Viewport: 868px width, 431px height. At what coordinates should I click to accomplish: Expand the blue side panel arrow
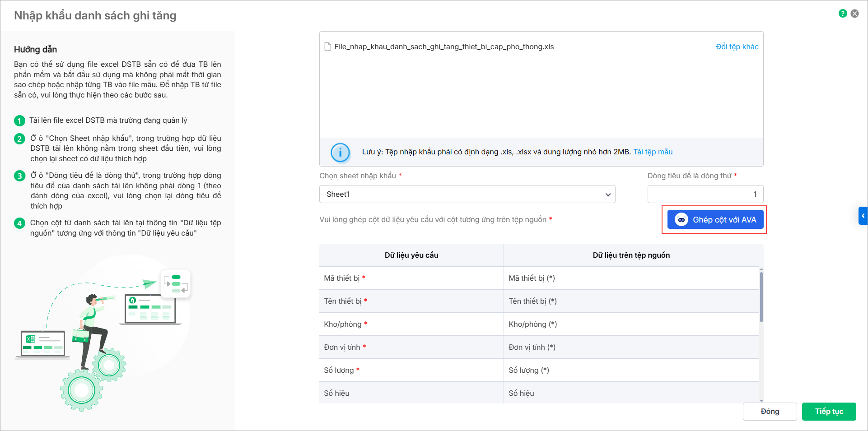pos(863,216)
